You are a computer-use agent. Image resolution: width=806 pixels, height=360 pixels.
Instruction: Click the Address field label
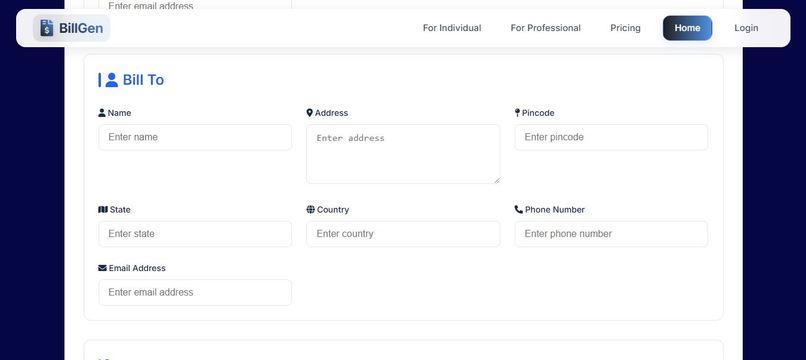pos(331,113)
